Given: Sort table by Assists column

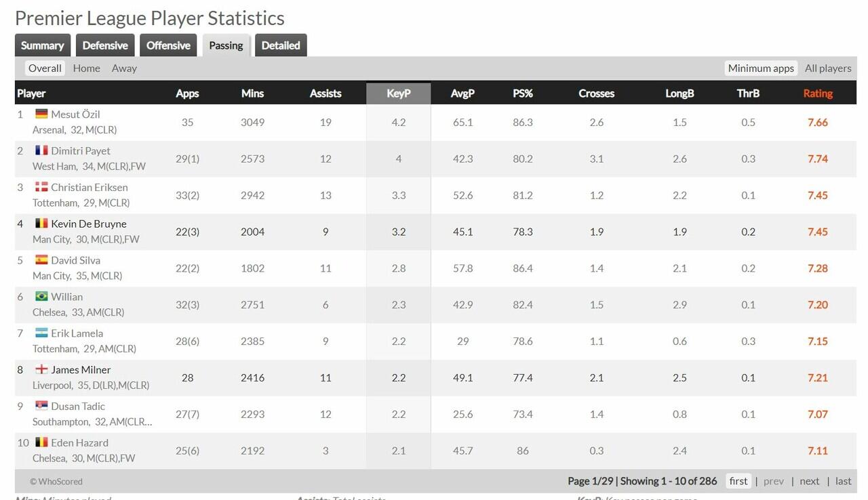Looking at the screenshot, I should [x=325, y=93].
